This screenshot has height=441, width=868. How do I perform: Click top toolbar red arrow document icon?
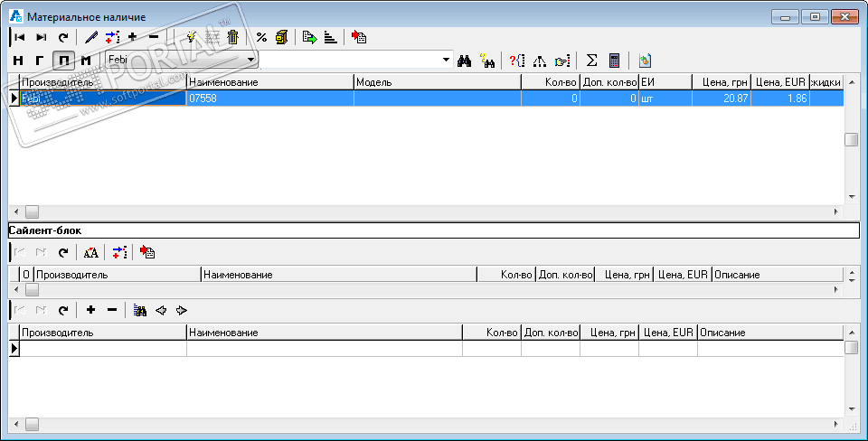359,37
